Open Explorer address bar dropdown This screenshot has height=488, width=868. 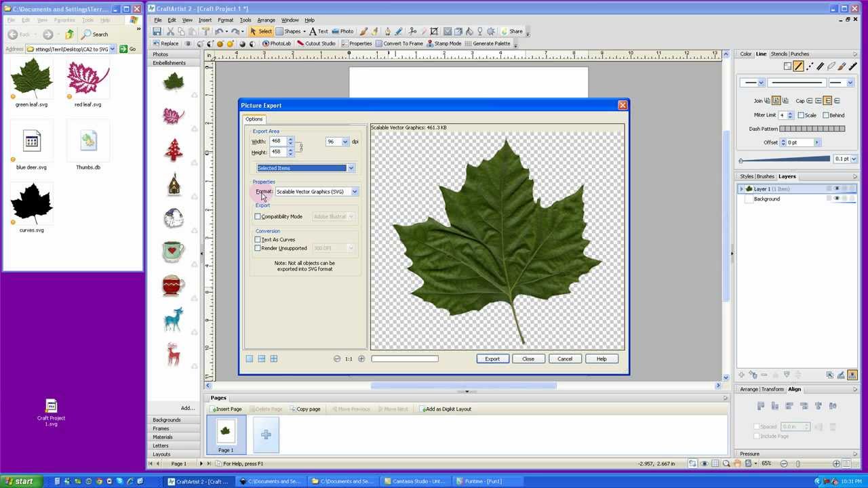(113, 49)
